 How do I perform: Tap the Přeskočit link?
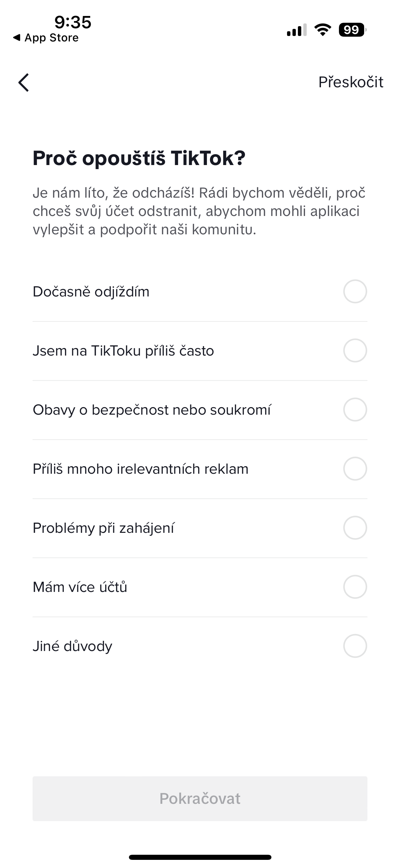click(350, 82)
